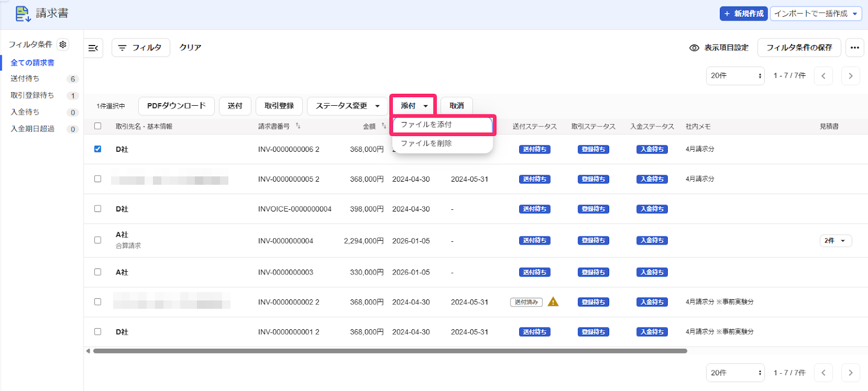Check the A社 合算請求 row checkbox
Screen dimensions: 868x391
[x=98, y=240]
